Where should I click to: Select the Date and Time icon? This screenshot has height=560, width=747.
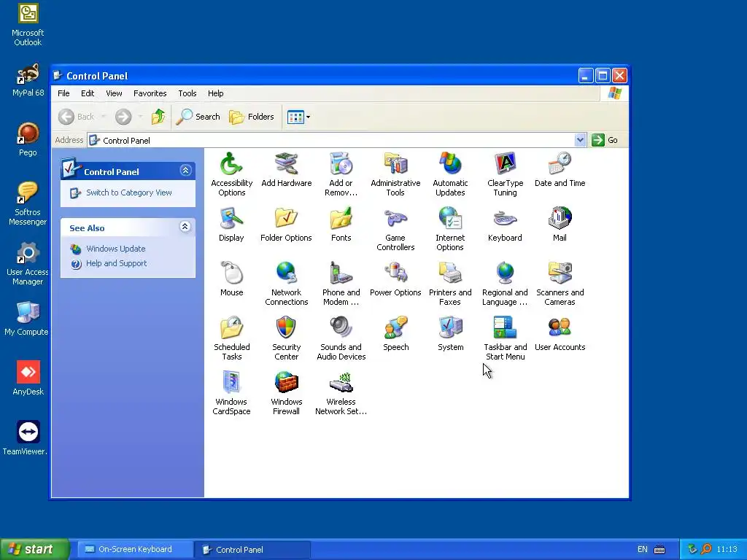click(560, 169)
